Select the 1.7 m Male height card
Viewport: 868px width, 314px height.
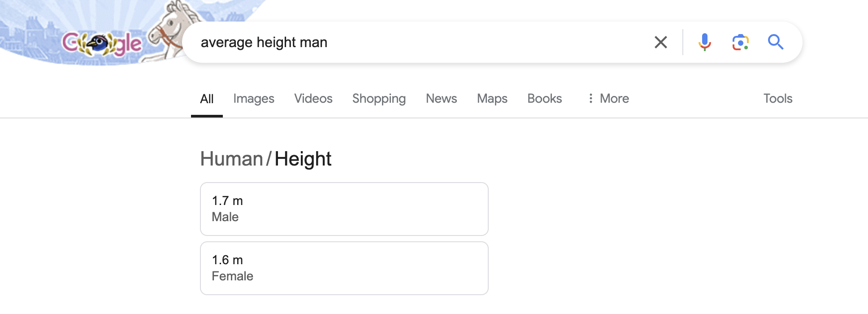(344, 209)
